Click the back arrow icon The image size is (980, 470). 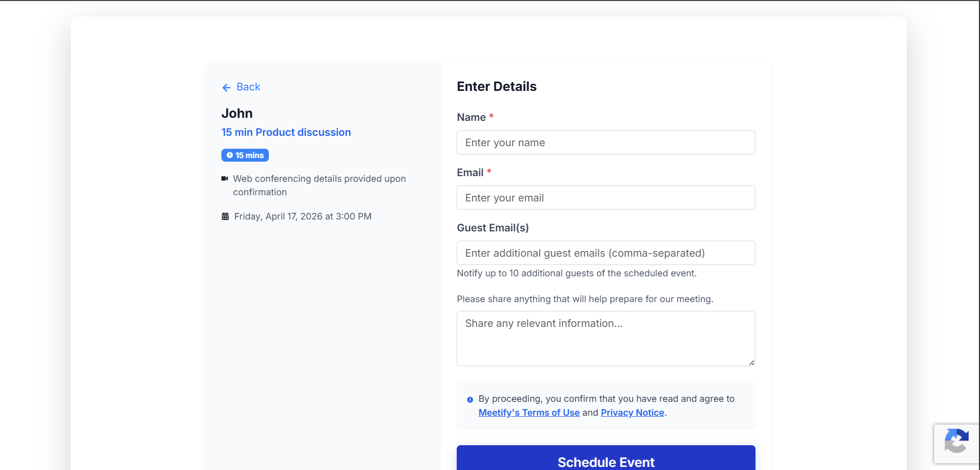[x=226, y=87]
